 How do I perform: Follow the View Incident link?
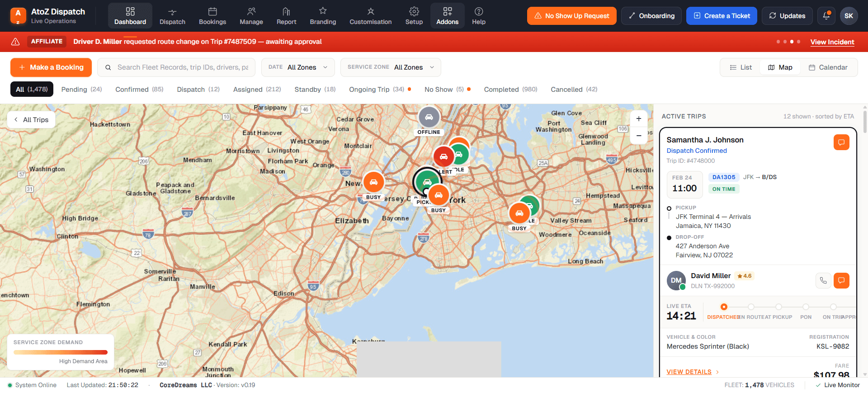point(832,42)
